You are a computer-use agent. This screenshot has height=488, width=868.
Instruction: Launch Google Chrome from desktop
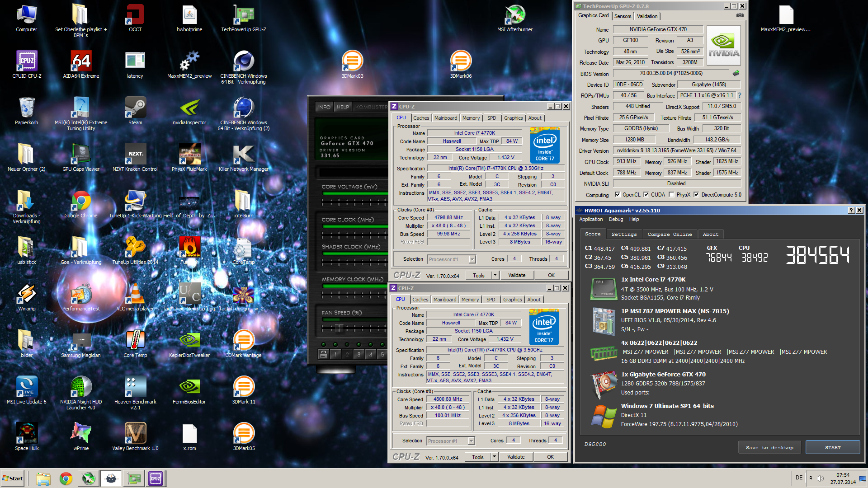click(81, 205)
